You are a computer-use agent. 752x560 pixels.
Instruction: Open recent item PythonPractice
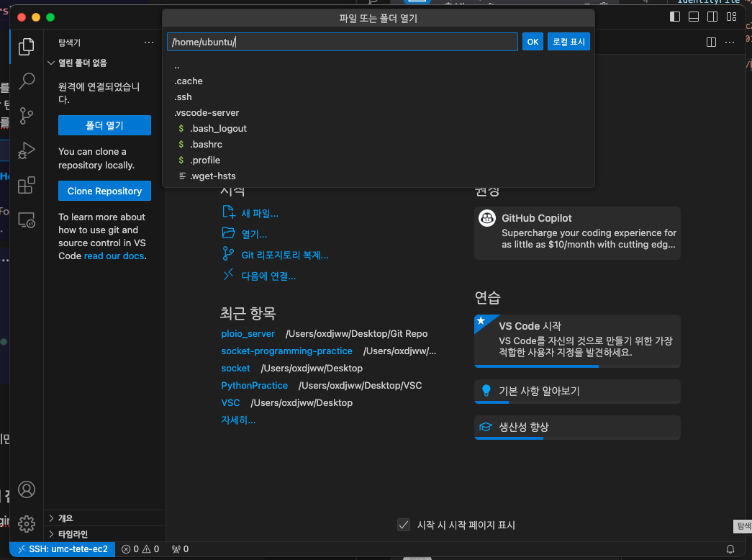coord(255,385)
